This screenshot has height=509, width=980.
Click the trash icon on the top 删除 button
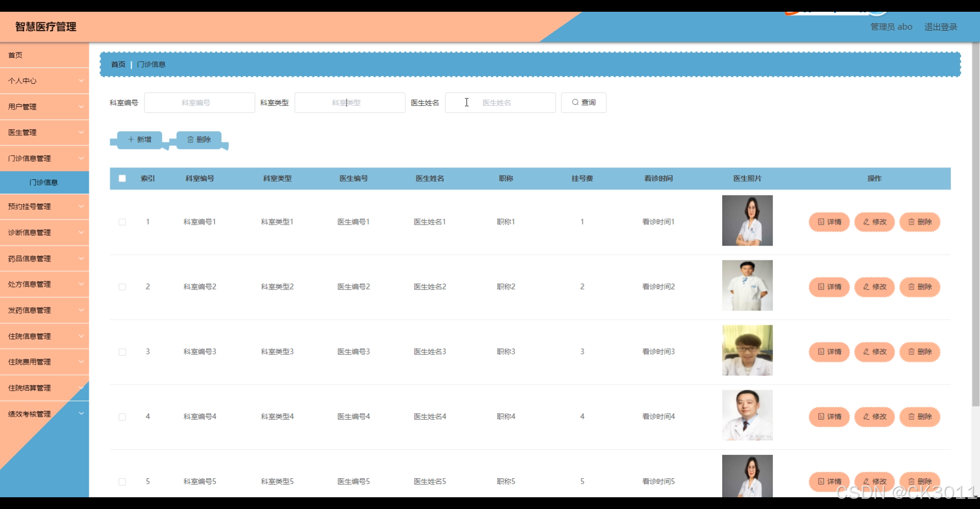coord(191,139)
